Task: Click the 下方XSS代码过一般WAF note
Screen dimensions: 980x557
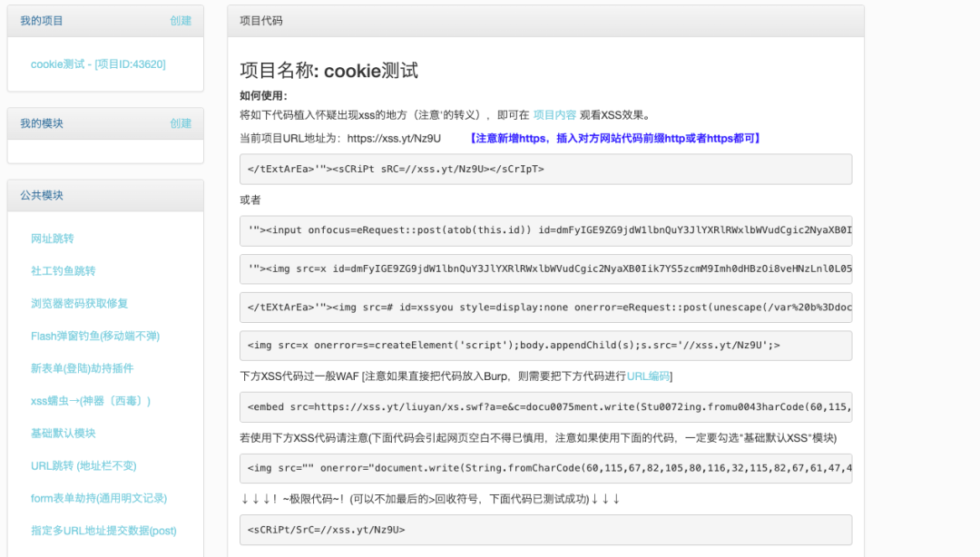Action: [456, 376]
